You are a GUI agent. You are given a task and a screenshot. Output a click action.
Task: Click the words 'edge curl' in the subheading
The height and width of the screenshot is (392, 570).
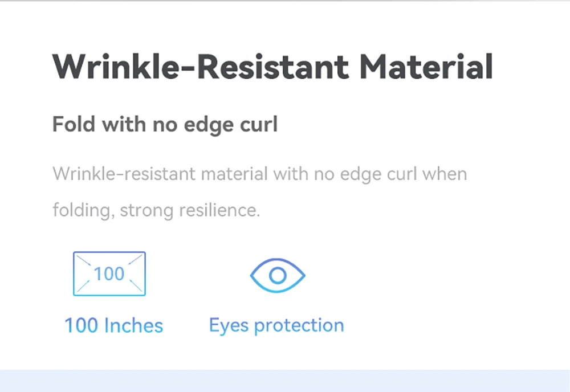231,125
